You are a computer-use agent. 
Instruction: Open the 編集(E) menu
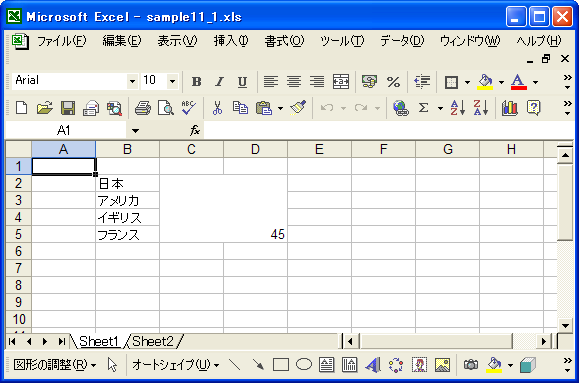[x=122, y=41]
